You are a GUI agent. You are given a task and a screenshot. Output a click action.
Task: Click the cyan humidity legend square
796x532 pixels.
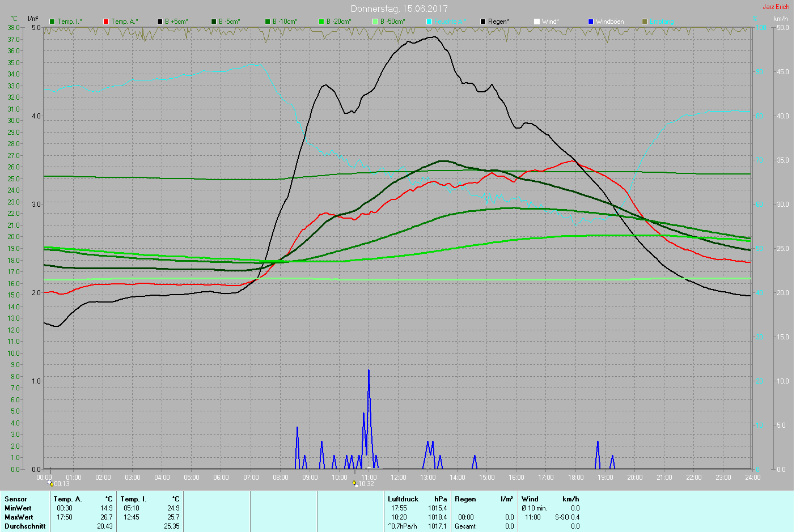point(429,22)
